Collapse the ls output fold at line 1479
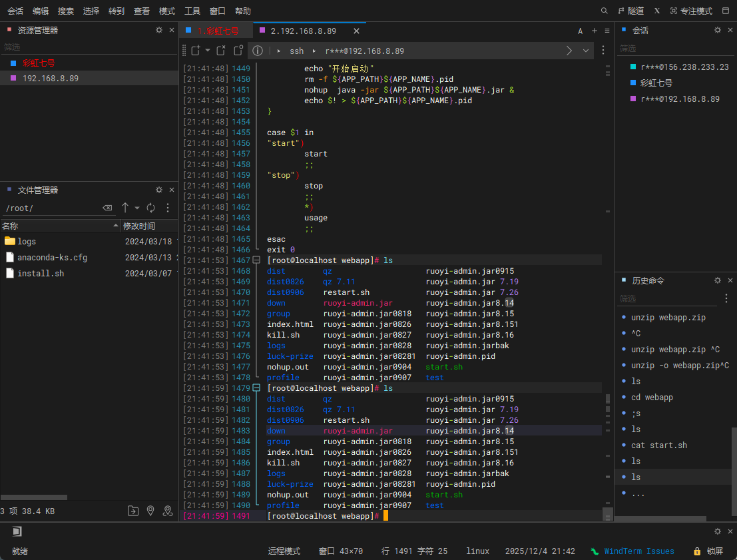 [256, 388]
